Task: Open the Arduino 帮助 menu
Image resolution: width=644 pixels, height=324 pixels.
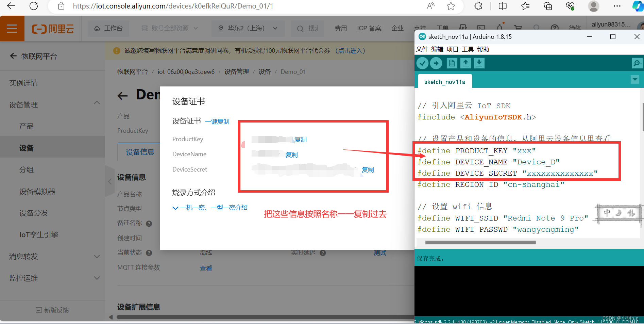Action: (483, 49)
